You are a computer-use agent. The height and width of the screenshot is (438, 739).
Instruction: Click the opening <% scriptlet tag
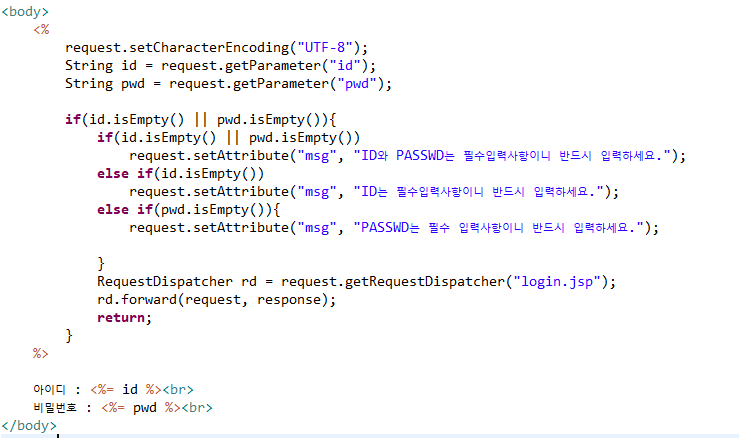click(x=41, y=30)
